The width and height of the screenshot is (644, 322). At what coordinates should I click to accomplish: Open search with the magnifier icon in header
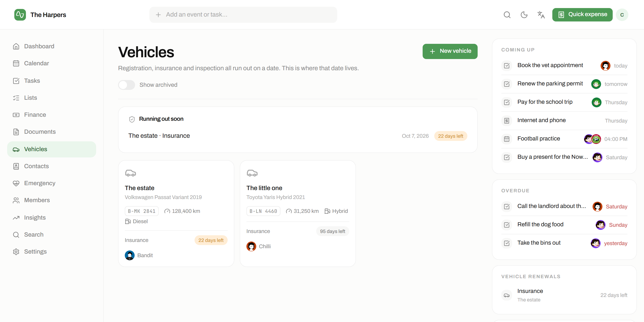(x=507, y=15)
